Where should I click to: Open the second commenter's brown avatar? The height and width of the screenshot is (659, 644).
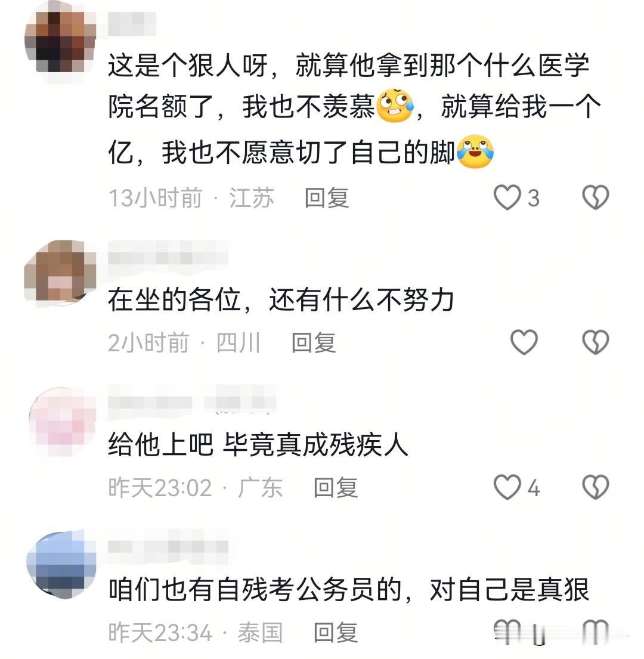[x=60, y=271]
